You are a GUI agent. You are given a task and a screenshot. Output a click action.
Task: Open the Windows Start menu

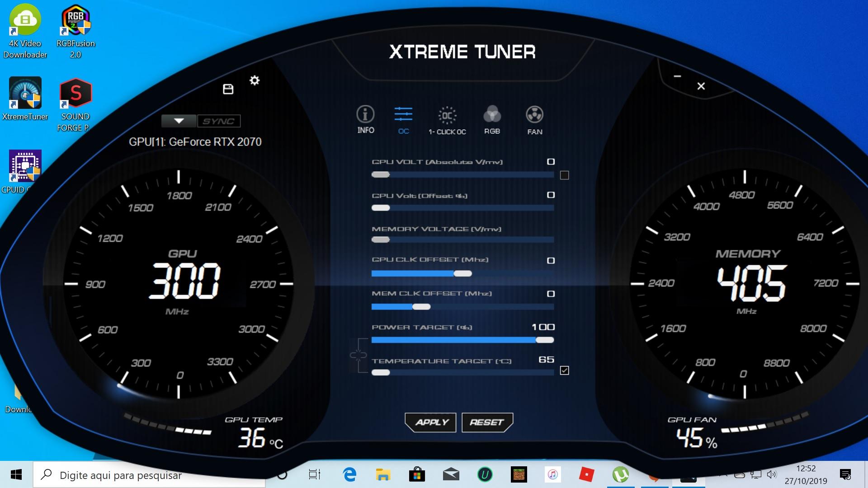point(16,474)
